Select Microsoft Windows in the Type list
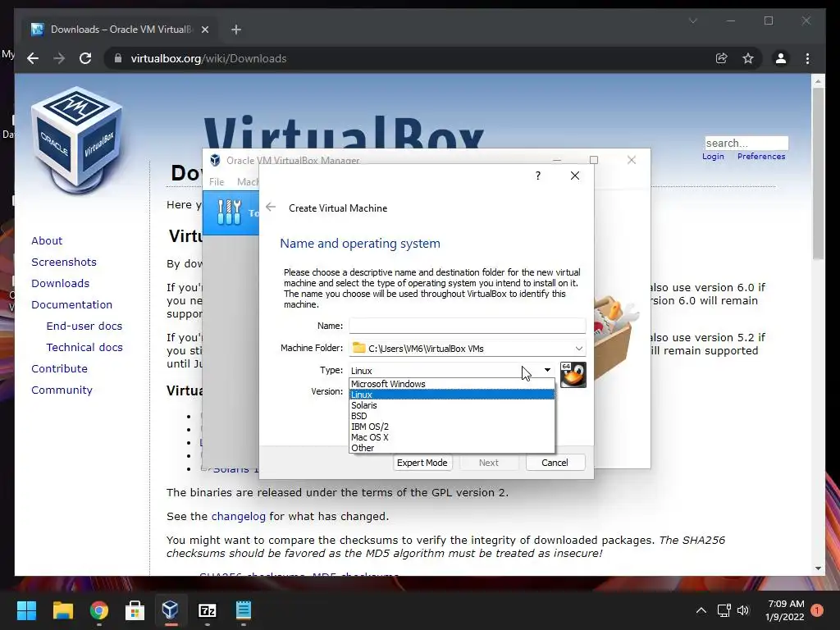The width and height of the screenshot is (840, 630). coord(452,384)
